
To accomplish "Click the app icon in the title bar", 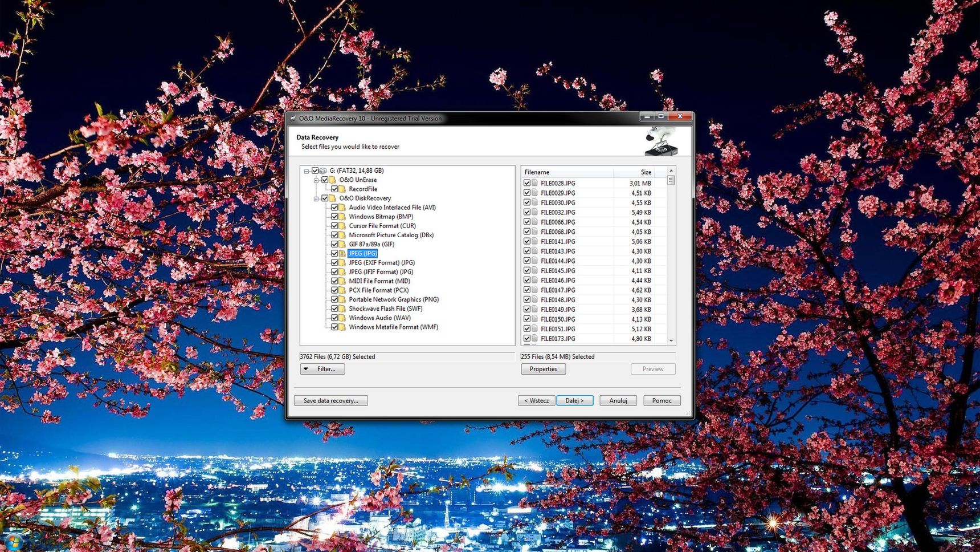I will coord(293,118).
